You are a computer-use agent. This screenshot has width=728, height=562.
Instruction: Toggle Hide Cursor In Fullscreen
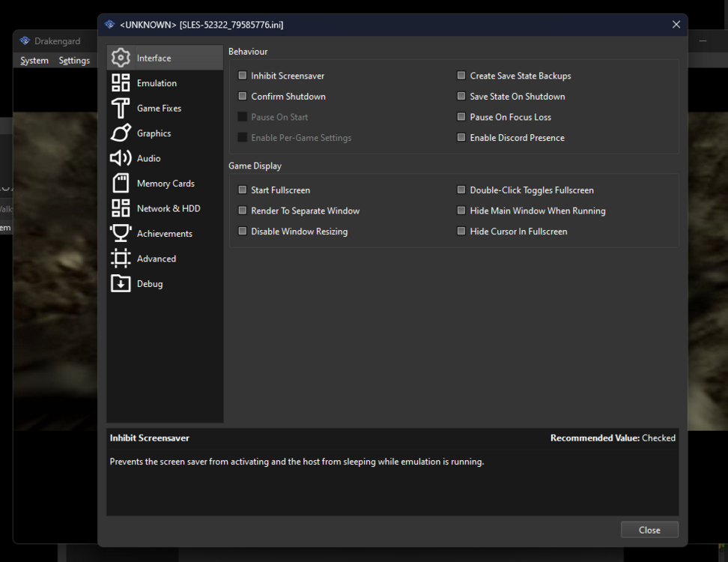click(x=461, y=232)
